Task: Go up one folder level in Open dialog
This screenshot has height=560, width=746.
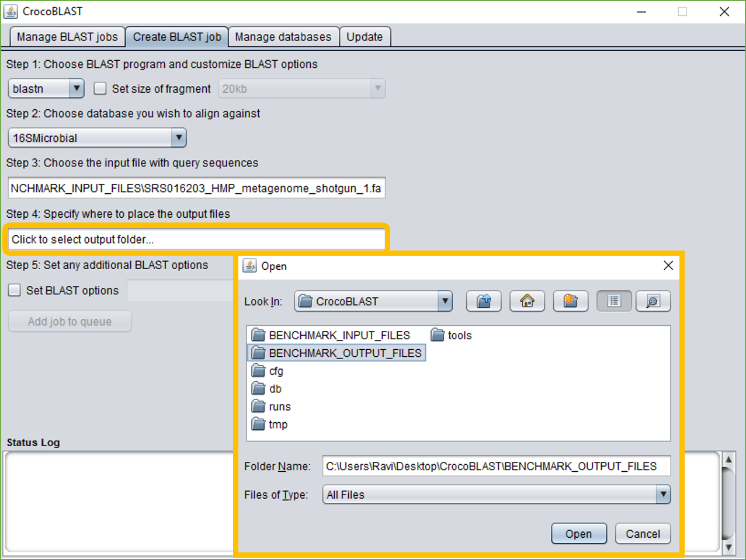Action: coord(484,301)
